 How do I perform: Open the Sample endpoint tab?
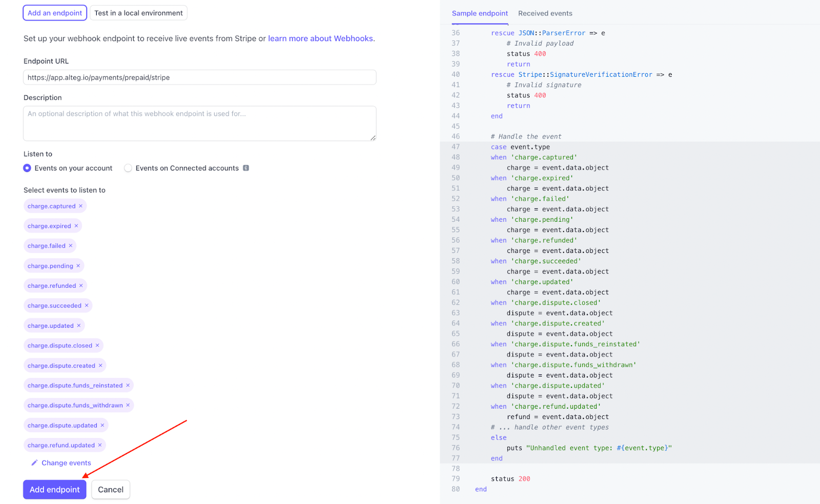480,13
